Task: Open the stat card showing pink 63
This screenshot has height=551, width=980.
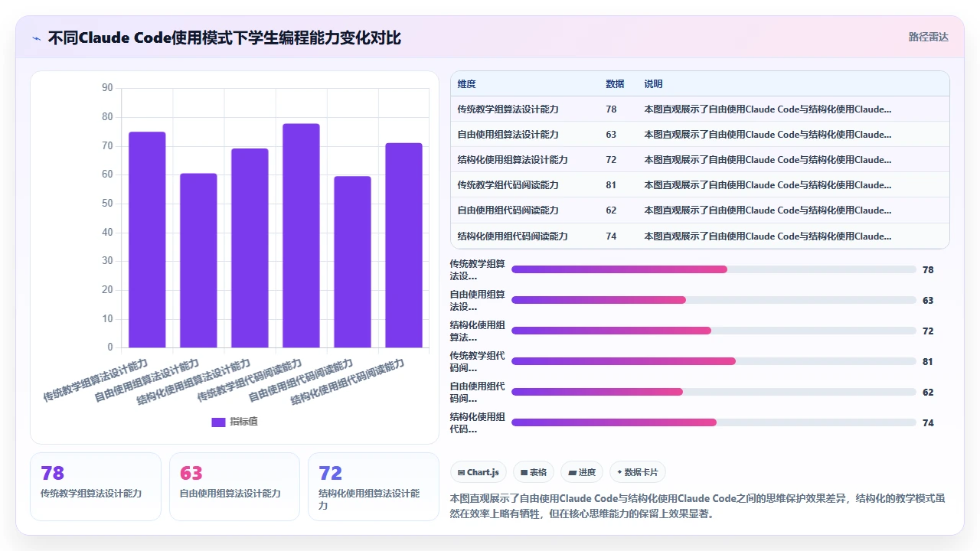Action: tap(234, 487)
